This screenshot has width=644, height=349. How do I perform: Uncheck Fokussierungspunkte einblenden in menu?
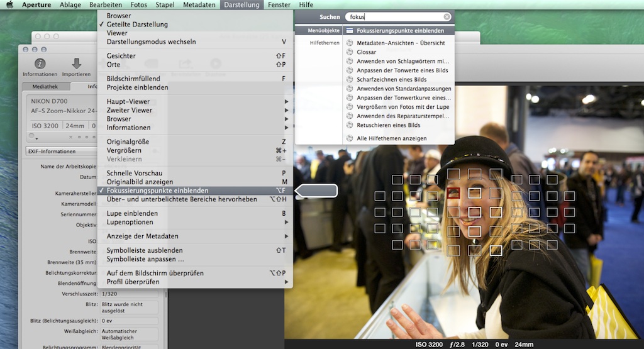[195, 191]
